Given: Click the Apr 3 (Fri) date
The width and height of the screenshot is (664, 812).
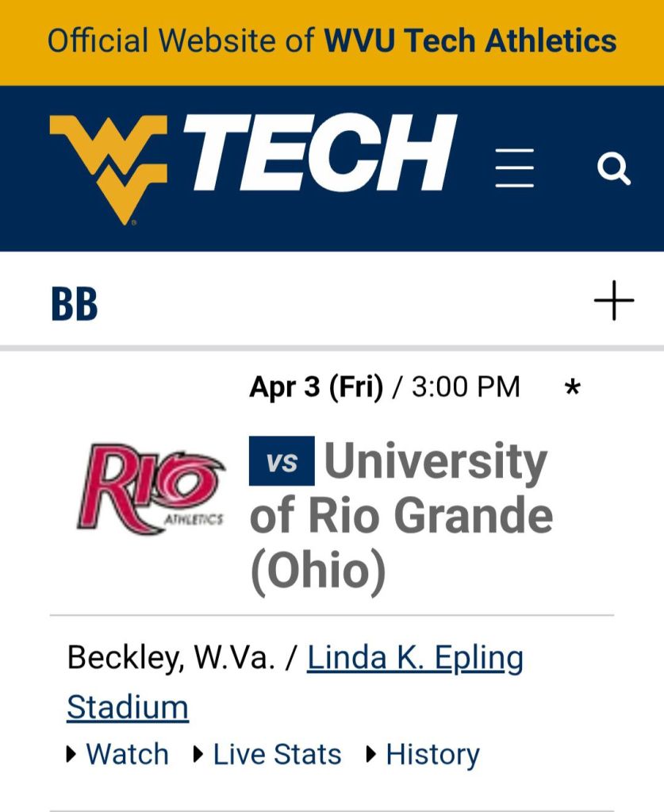Looking at the screenshot, I should click(x=316, y=387).
